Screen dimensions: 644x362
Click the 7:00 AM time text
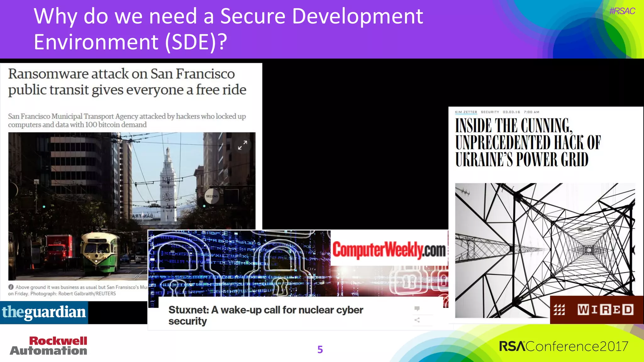(531, 112)
